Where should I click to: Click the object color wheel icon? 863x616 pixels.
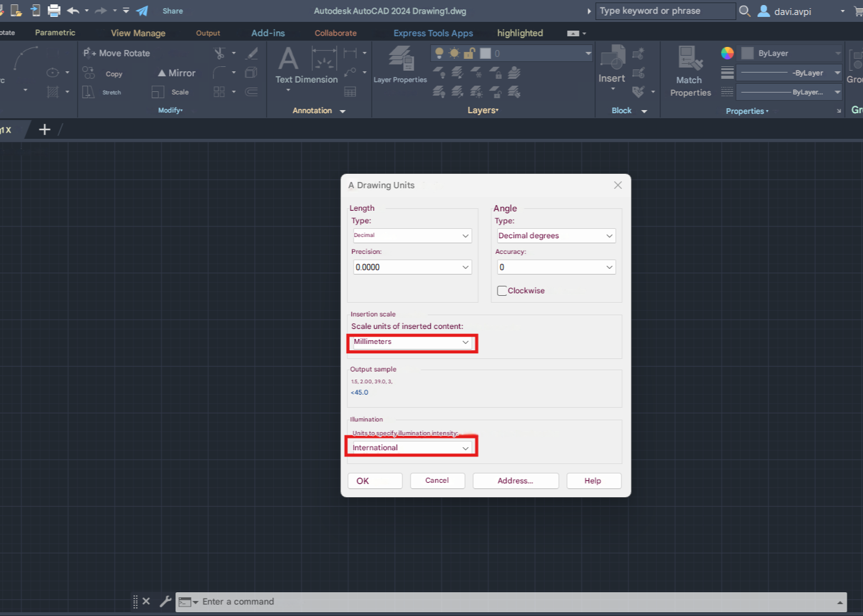[x=727, y=53]
